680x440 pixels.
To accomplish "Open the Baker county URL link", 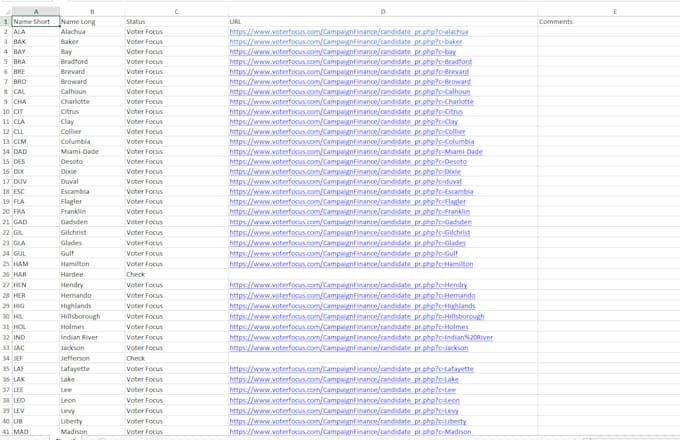I will point(346,42).
